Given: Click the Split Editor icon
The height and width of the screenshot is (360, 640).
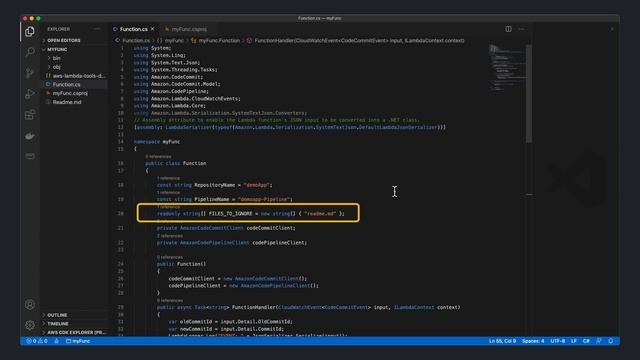Looking at the screenshot, I should click(508, 29).
